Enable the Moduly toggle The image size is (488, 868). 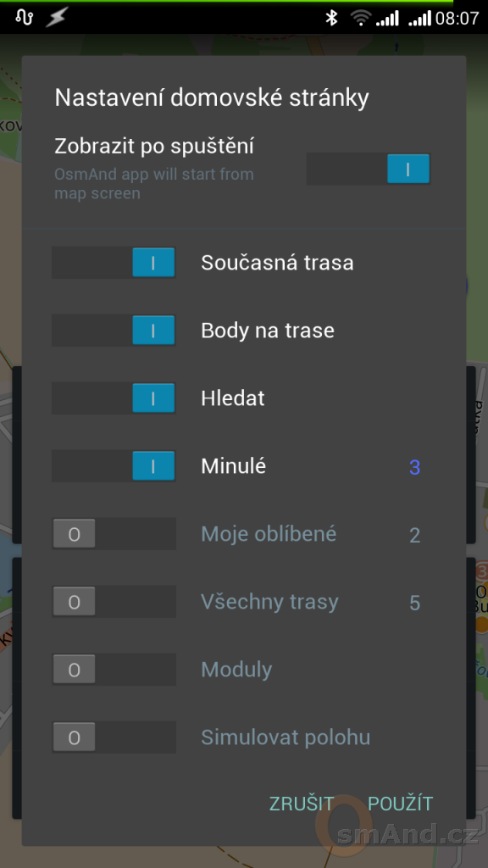click(x=114, y=670)
